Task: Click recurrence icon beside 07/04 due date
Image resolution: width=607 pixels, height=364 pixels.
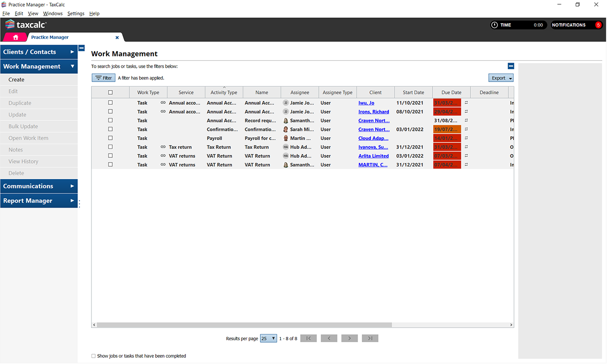Action: (466, 165)
